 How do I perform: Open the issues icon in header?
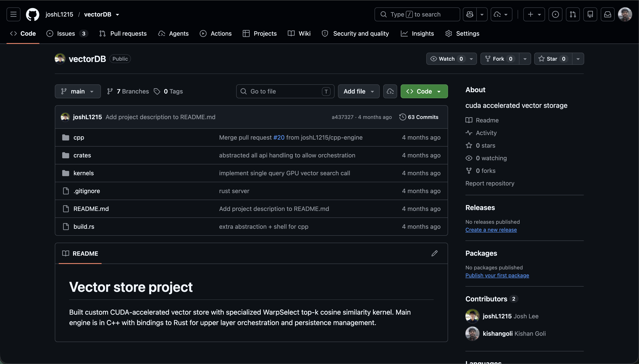pyautogui.click(x=555, y=14)
